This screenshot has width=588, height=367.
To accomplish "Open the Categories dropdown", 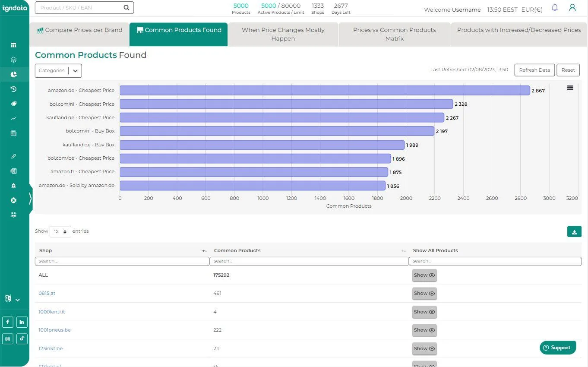I will (58, 71).
